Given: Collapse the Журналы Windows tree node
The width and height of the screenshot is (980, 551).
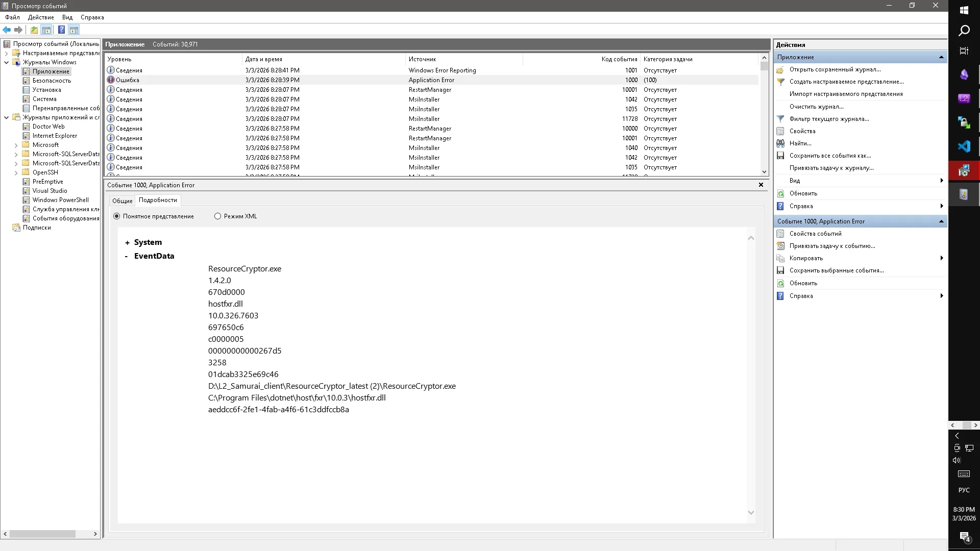Looking at the screenshot, I should click(x=6, y=62).
